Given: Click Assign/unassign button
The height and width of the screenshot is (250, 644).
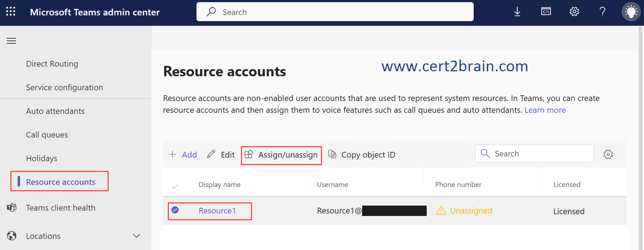Looking at the screenshot, I should (281, 155).
